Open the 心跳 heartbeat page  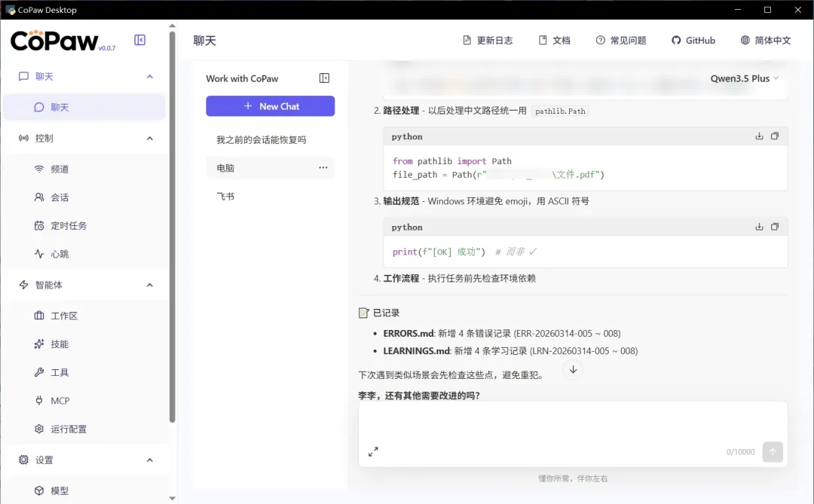point(84,254)
